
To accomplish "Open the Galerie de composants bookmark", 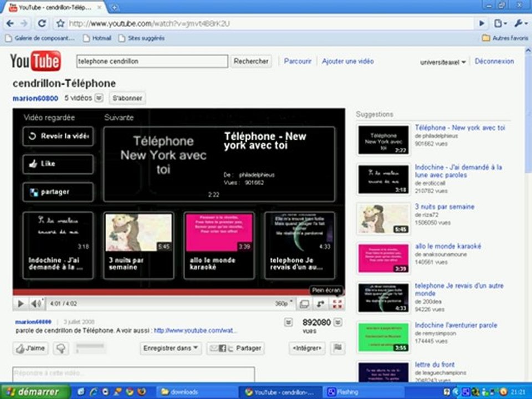I will pyautogui.click(x=40, y=38).
